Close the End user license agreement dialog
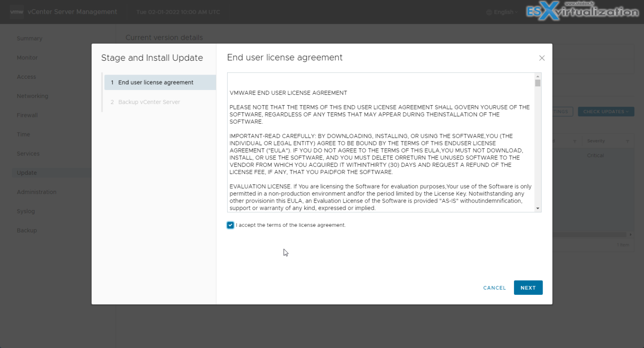 click(542, 58)
